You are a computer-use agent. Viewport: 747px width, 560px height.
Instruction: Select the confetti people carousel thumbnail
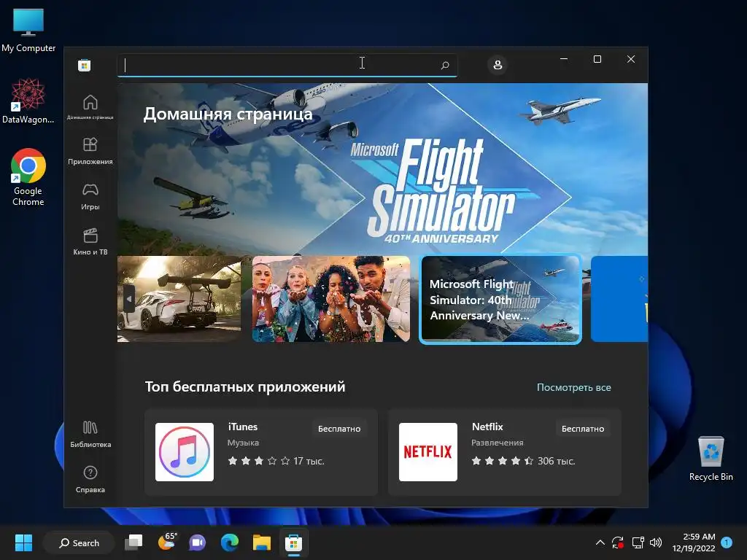click(x=330, y=299)
